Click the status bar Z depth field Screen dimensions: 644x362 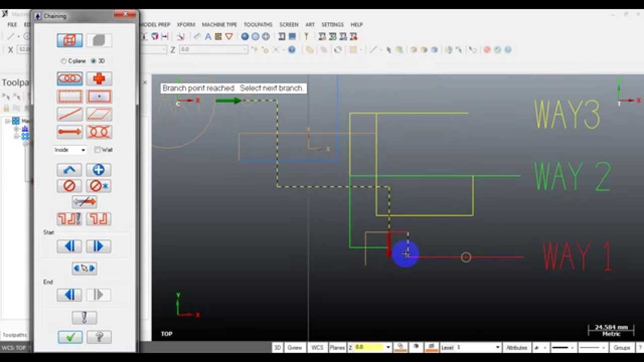(x=369, y=347)
